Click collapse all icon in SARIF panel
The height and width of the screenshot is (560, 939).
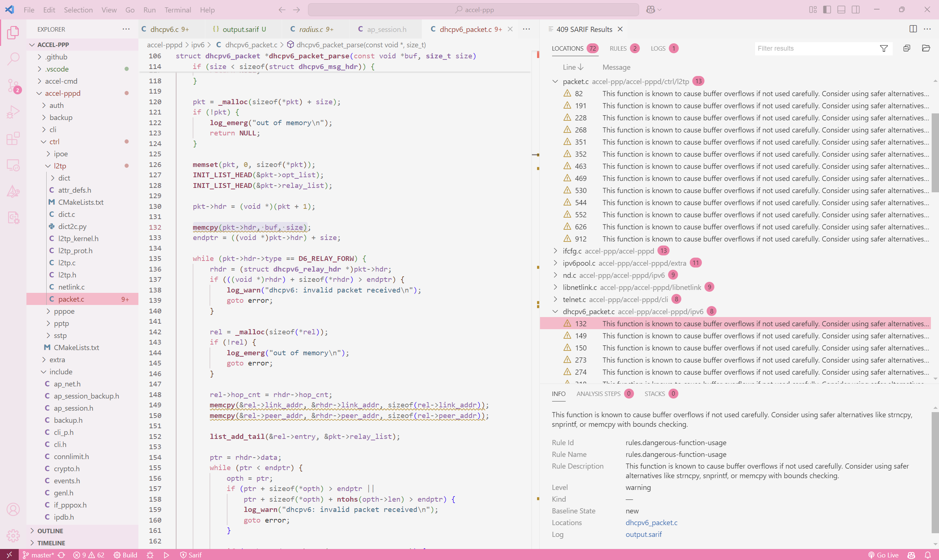click(907, 48)
